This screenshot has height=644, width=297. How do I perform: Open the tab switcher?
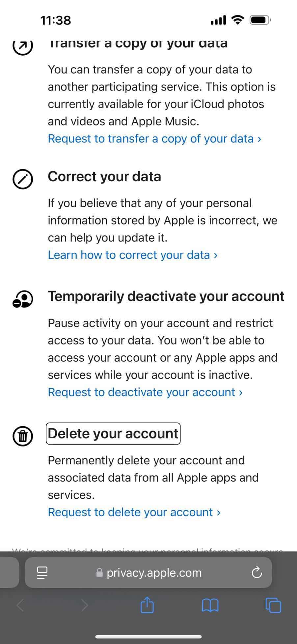pos(272,605)
